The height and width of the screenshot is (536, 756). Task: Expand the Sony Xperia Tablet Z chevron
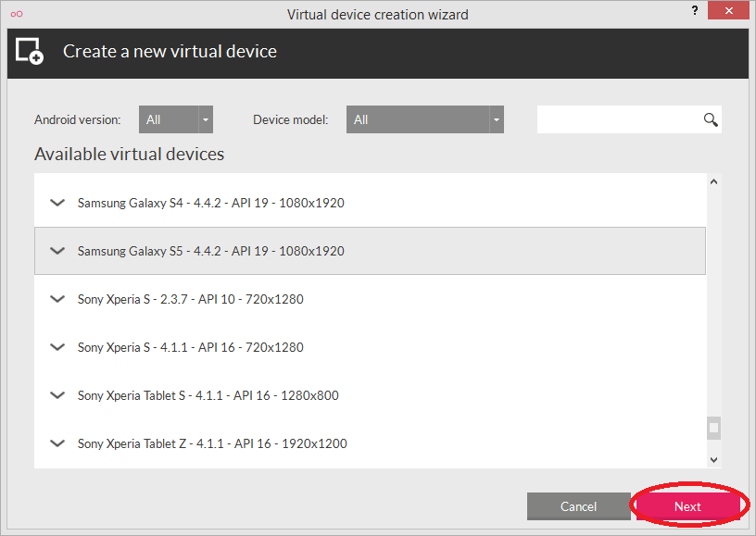click(57, 443)
